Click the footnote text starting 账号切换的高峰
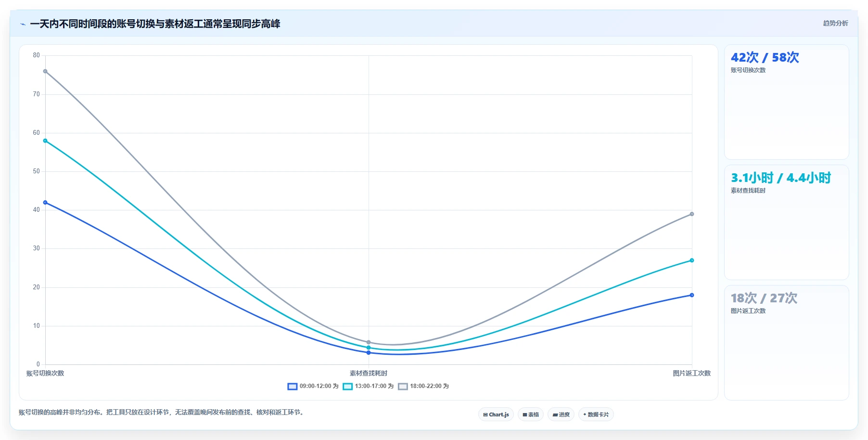This screenshot has width=868, height=440. (162, 412)
